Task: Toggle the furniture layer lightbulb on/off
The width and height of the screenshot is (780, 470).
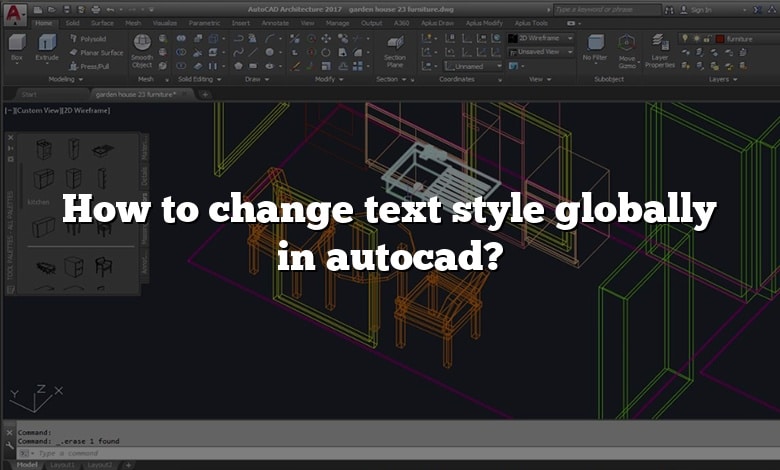Action: 685,38
